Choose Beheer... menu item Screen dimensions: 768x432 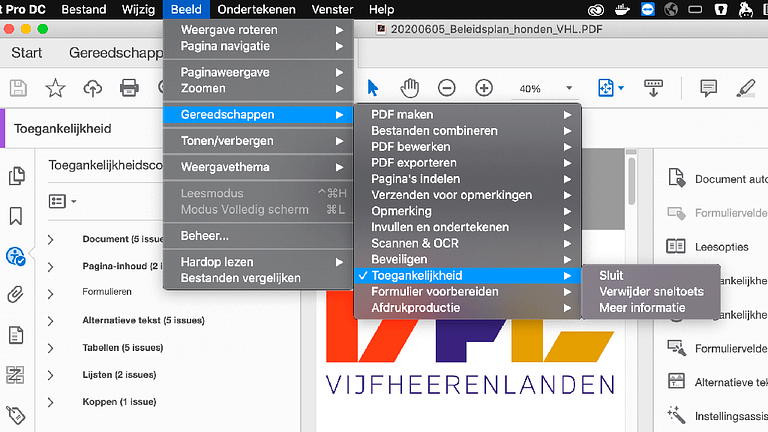point(258,236)
